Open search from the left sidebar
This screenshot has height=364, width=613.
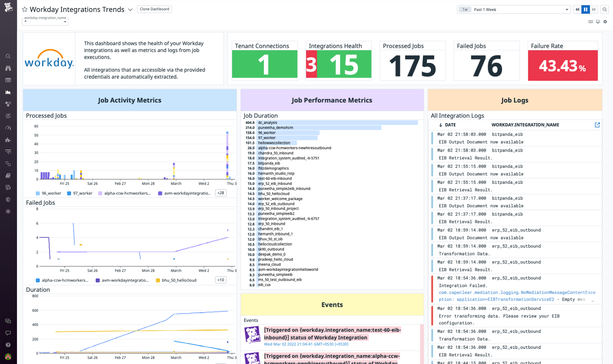(8, 56)
